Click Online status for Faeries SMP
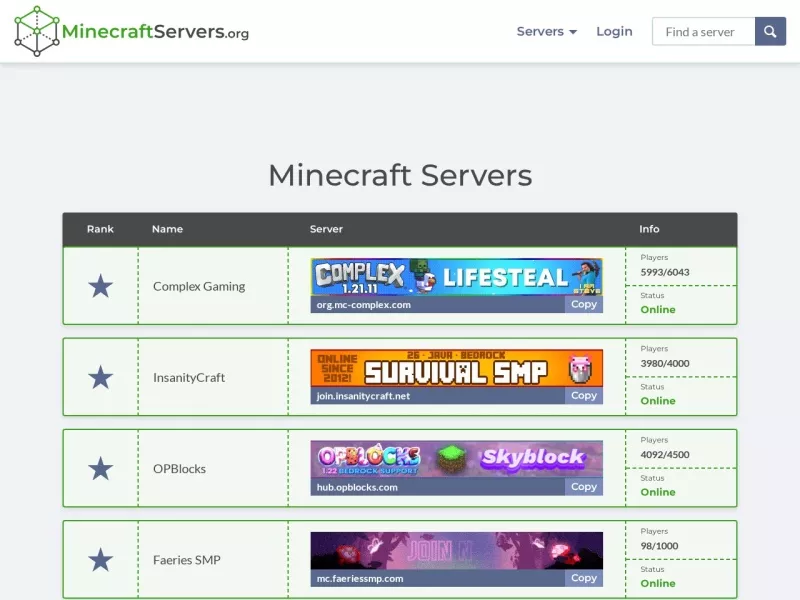The height and width of the screenshot is (600, 800). 658,583
